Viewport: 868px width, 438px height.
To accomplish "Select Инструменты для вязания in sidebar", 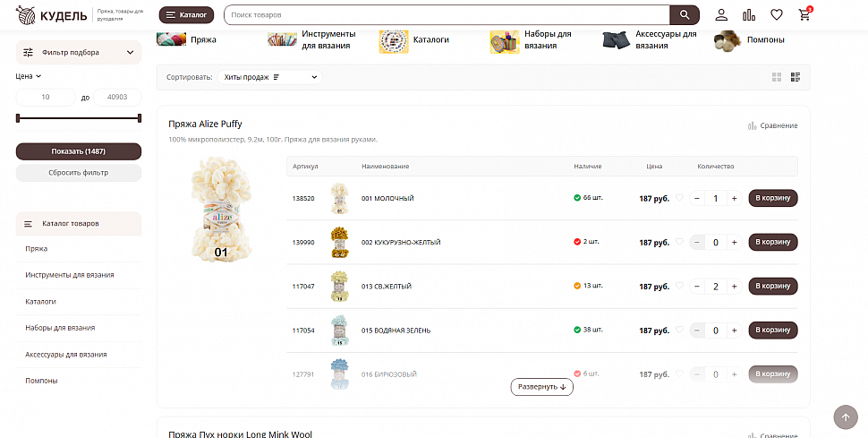I will click(70, 275).
